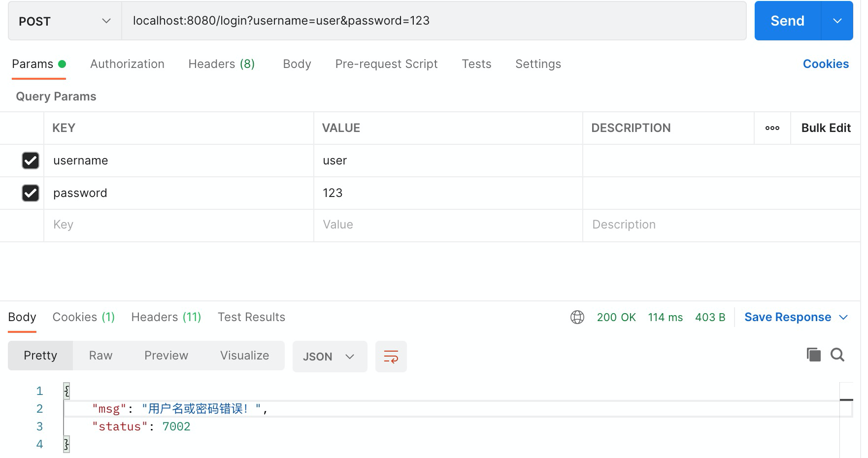This screenshot has height=458, width=868.
Task: Open search within the response
Action: point(837,355)
